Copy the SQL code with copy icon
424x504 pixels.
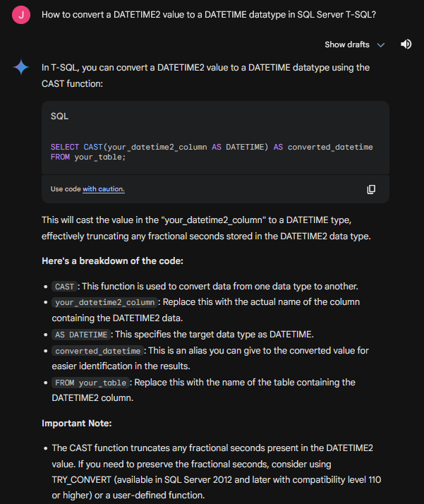click(371, 189)
